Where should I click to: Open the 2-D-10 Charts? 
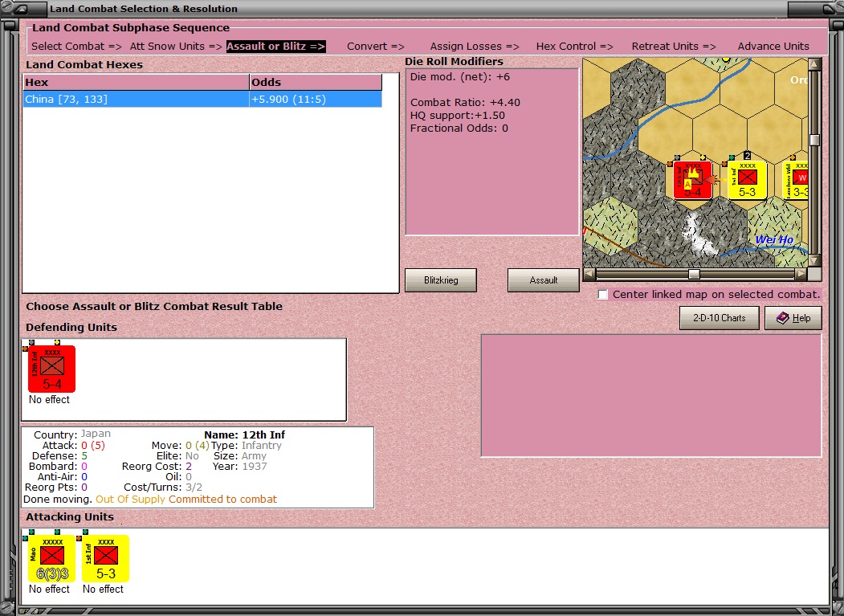tap(719, 318)
